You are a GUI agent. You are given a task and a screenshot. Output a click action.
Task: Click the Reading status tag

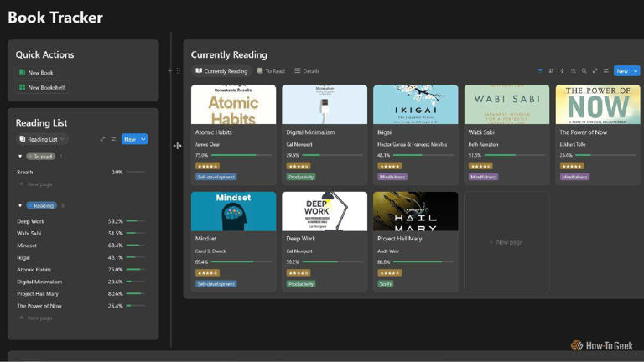(41, 205)
